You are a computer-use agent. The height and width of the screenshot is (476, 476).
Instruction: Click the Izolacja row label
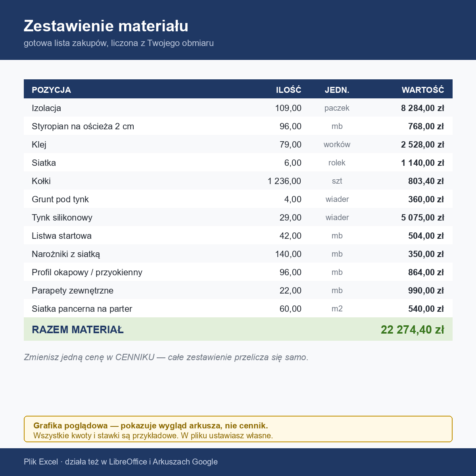pos(46,108)
